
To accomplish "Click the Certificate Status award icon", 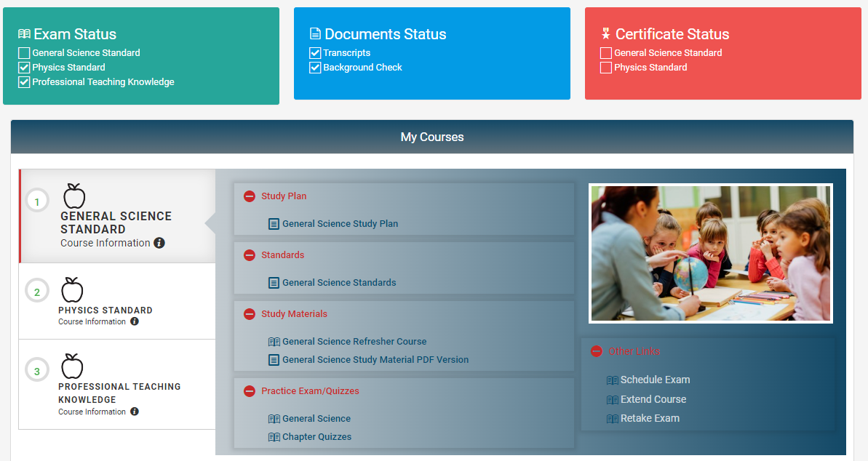I will (x=605, y=33).
